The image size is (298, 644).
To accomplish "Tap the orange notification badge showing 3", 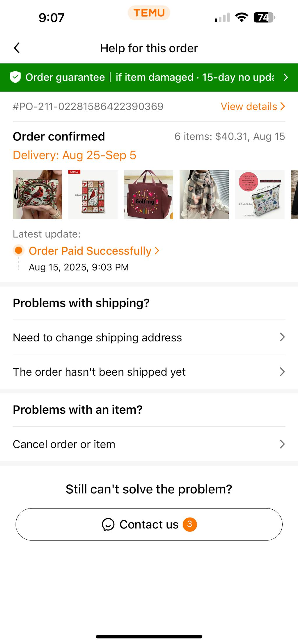I will tap(190, 524).
